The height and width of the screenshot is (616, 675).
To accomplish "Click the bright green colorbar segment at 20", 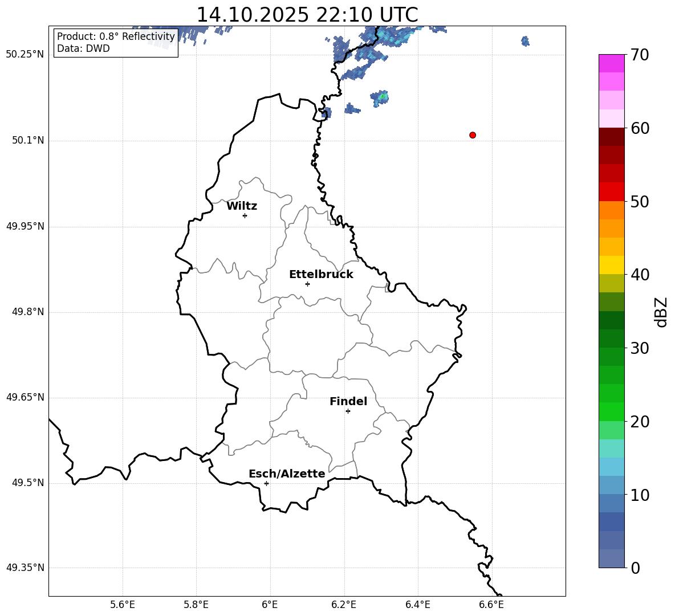I will pyautogui.click(x=612, y=411).
